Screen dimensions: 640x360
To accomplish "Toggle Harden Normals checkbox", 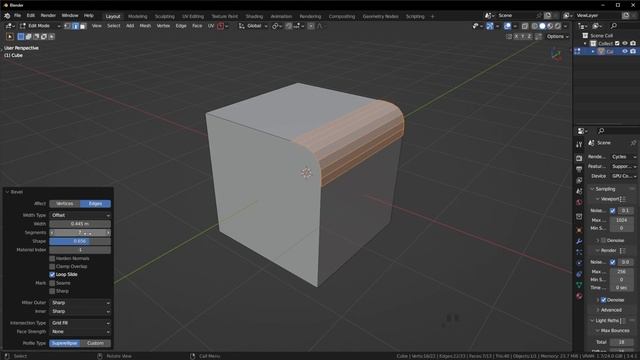I will [52, 258].
